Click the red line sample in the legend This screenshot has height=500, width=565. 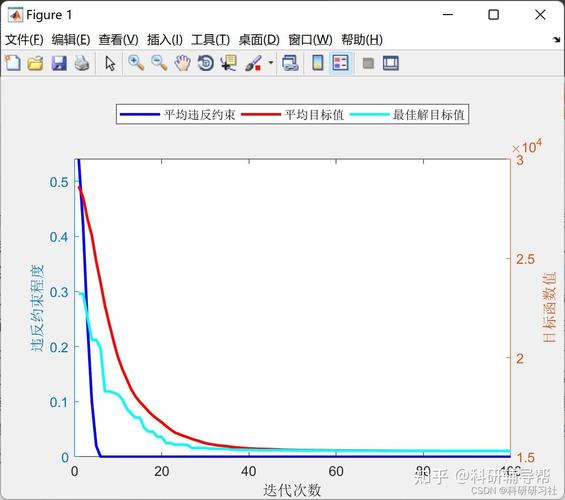(x=261, y=115)
